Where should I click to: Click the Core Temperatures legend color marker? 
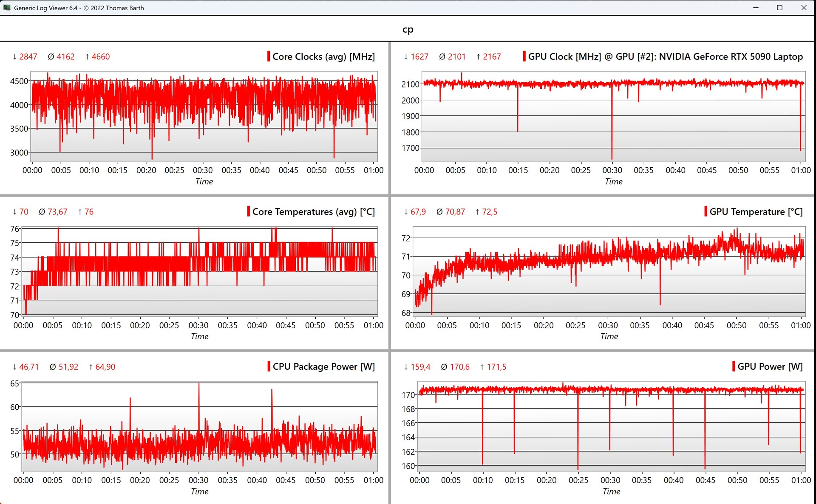pos(248,211)
